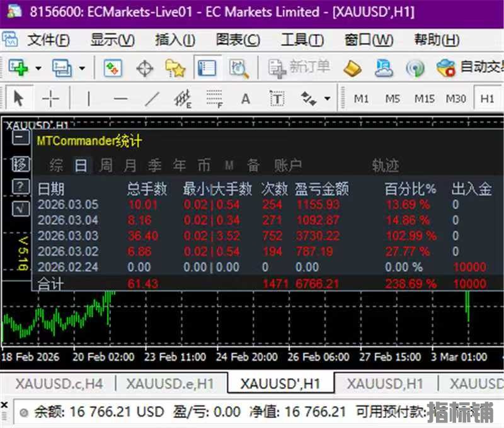Select the Vertical Line drawing tool
The image size is (504, 428).
click(x=88, y=99)
